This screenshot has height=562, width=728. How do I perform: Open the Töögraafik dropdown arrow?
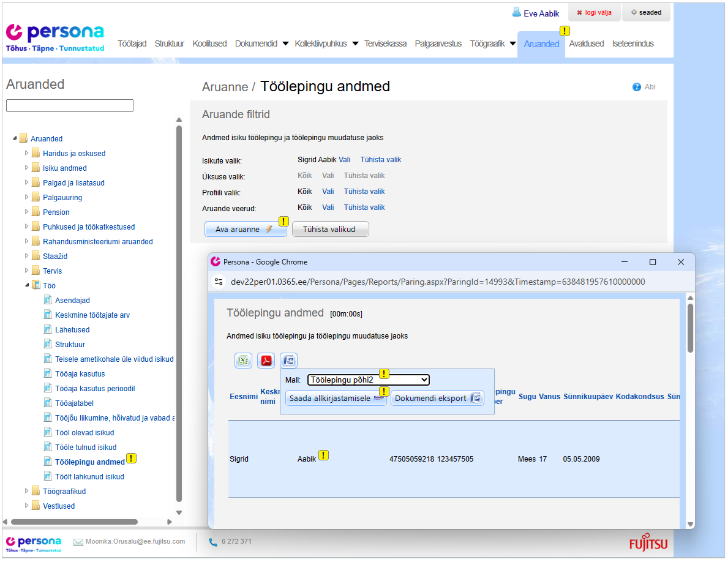click(x=512, y=43)
